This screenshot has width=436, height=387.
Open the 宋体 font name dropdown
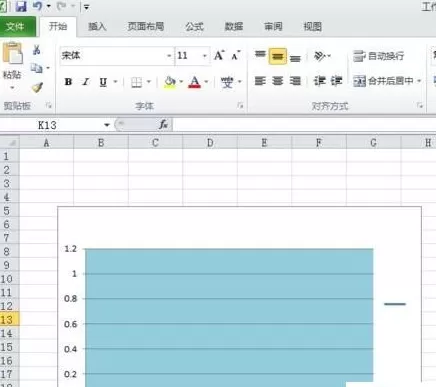click(169, 56)
